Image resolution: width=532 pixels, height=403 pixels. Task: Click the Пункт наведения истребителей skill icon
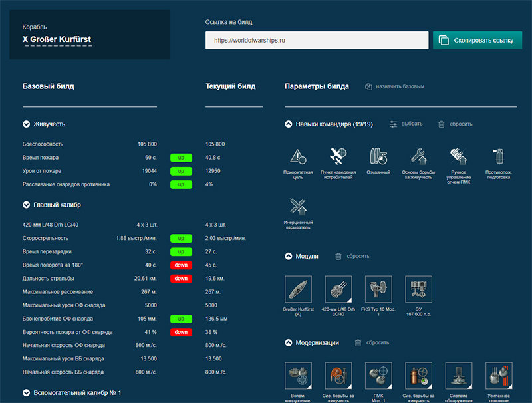tap(338, 156)
